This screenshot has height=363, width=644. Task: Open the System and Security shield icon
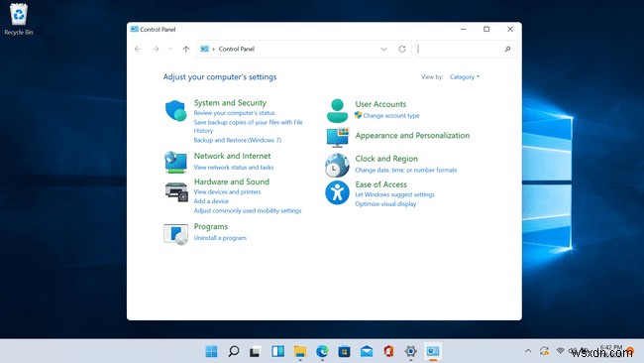click(175, 110)
